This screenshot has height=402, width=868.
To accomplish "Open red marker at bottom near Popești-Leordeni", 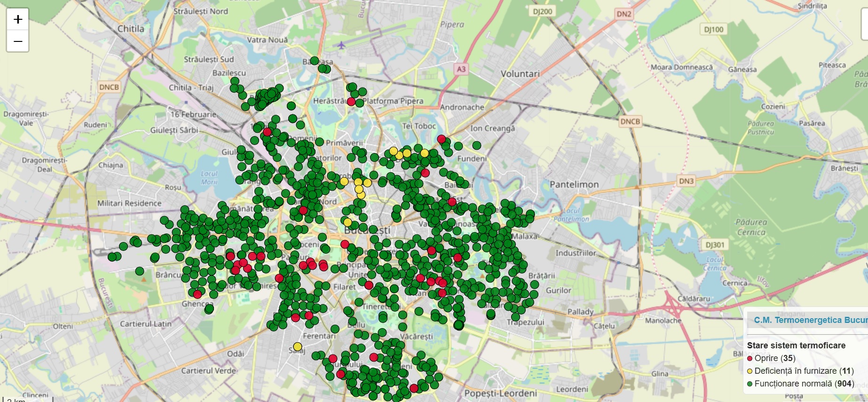I will click(414, 388).
